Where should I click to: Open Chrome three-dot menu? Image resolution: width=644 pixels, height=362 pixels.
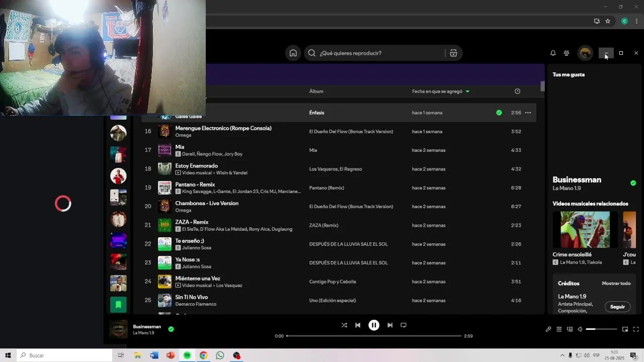pyautogui.click(x=636, y=21)
